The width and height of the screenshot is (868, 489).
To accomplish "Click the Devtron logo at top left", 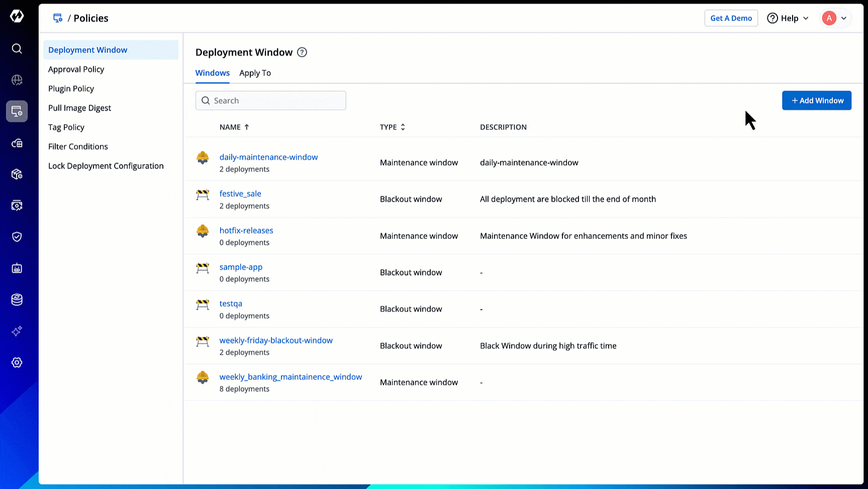I will click(17, 16).
